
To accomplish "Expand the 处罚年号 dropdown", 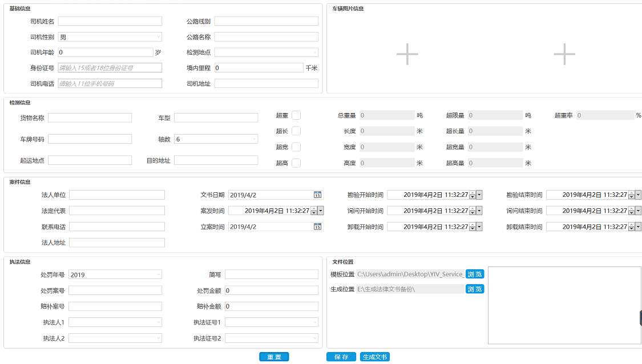I will (158, 275).
